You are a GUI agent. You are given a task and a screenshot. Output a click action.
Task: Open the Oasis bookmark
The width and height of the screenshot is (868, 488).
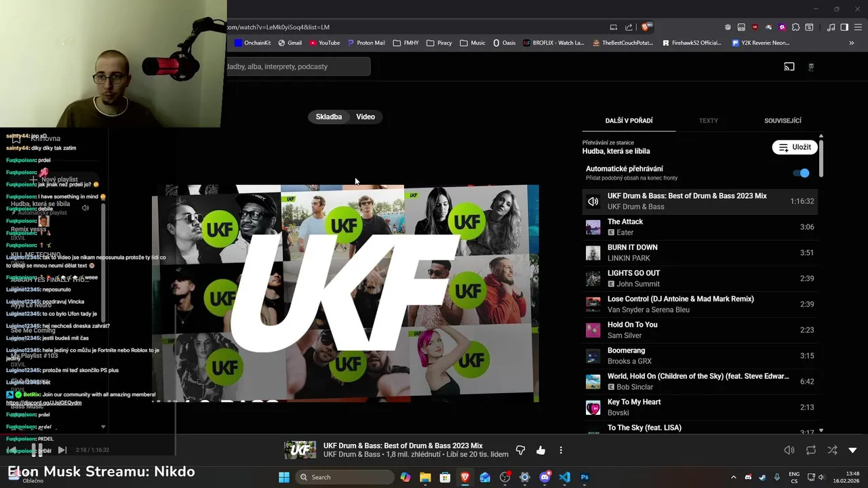505,43
